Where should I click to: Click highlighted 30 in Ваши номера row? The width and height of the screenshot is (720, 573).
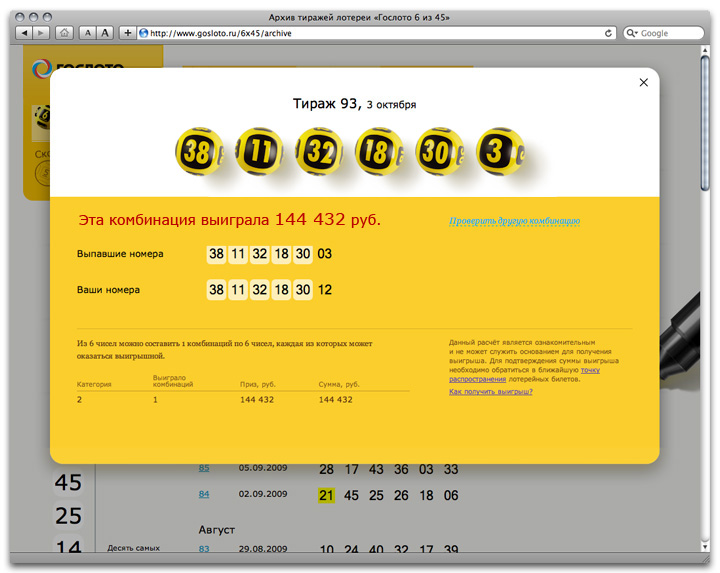click(x=303, y=290)
